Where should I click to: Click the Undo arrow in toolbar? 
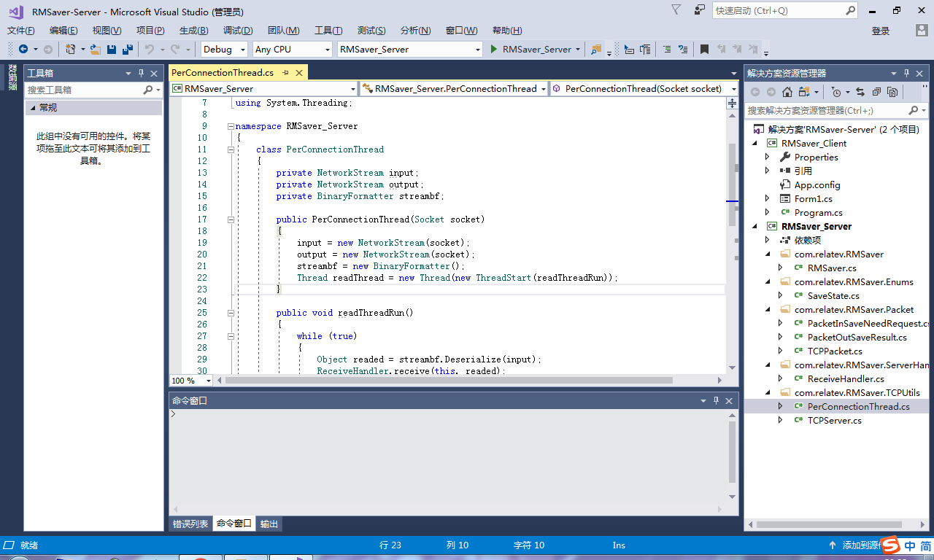pos(149,50)
